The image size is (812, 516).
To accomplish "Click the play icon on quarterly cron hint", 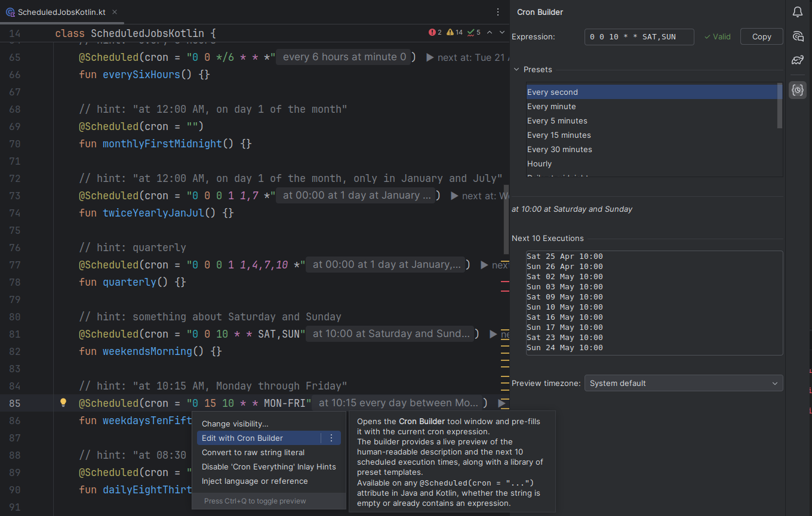I will point(484,265).
